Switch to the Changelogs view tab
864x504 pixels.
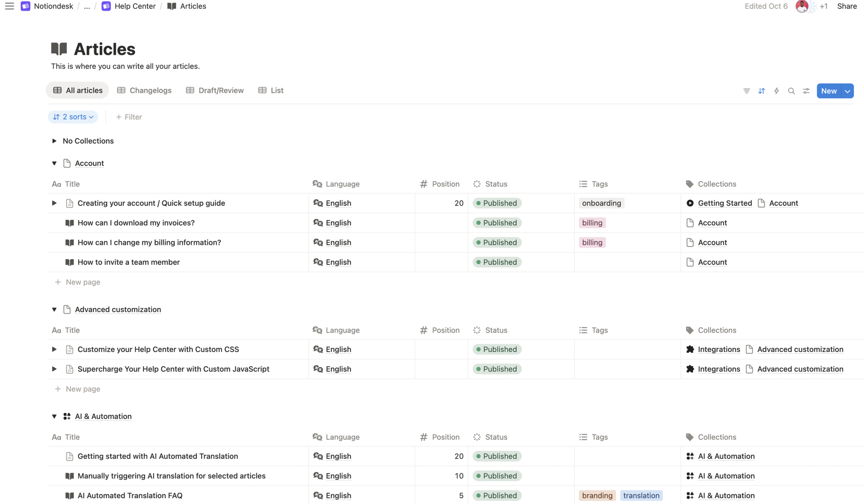pos(144,90)
